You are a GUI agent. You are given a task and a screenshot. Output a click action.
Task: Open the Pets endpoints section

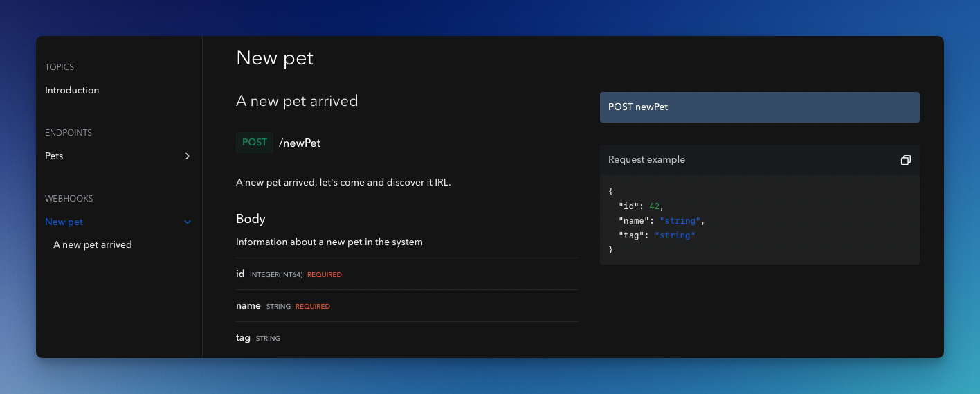point(54,156)
